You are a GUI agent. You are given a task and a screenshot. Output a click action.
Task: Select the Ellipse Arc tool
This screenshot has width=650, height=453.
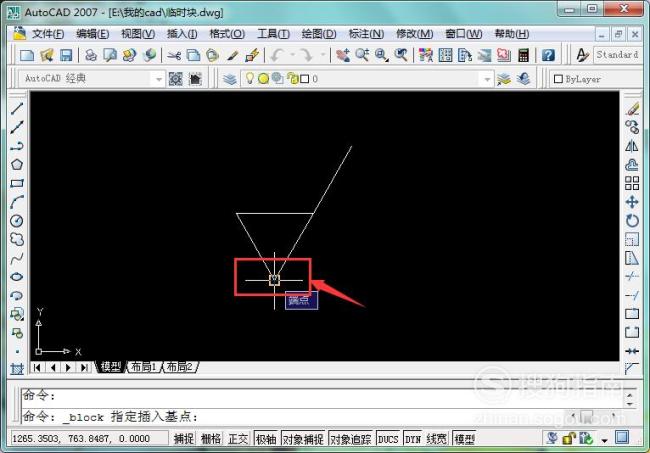coord(17,296)
